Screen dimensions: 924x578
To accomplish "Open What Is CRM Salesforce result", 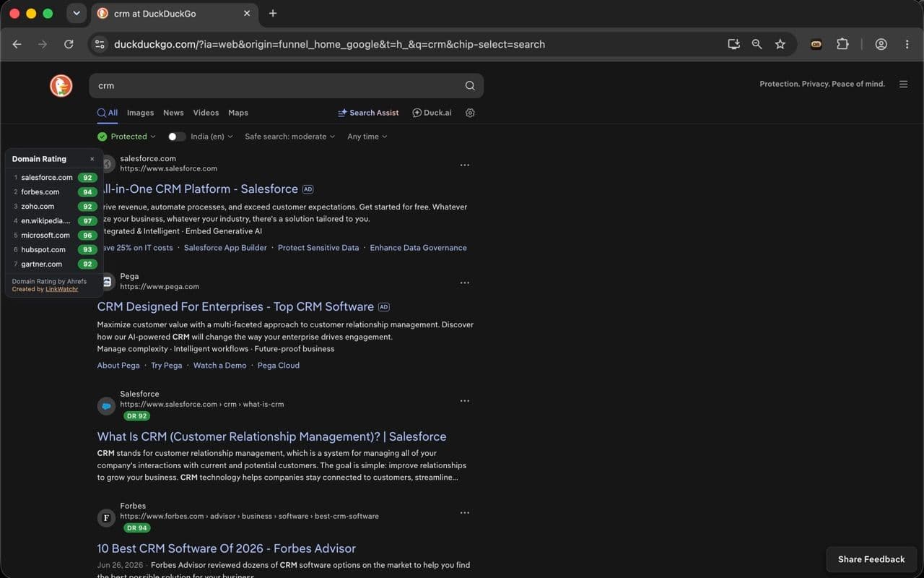I will [271, 436].
